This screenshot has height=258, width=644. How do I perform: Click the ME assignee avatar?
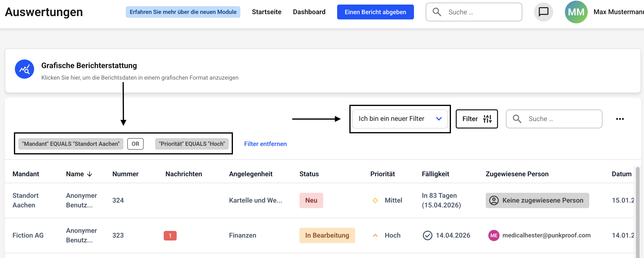(493, 235)
